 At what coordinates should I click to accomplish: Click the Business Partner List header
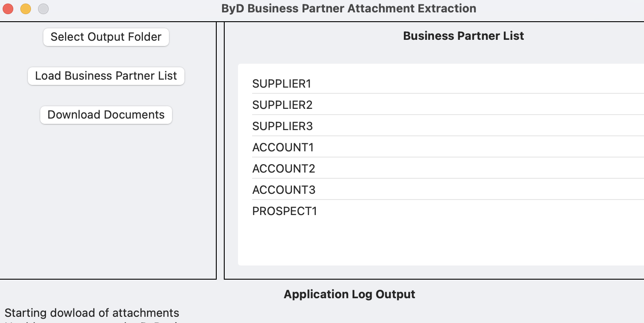coord(463,36)
